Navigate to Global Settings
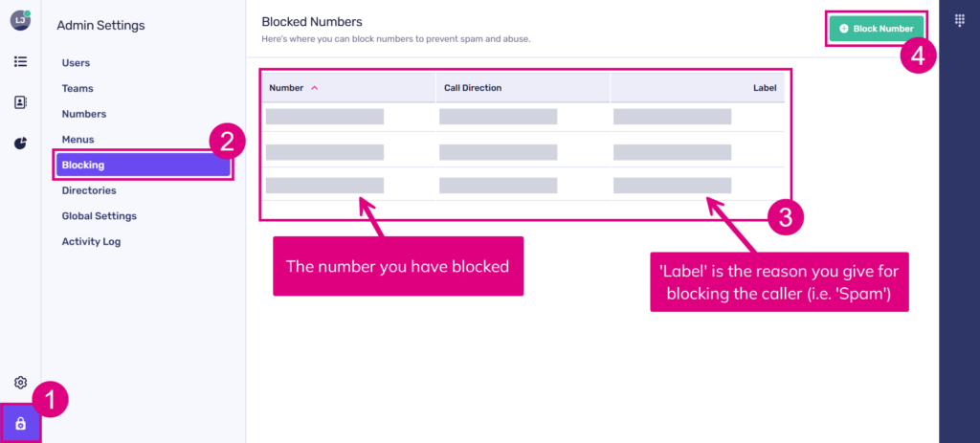 point(99,216)
